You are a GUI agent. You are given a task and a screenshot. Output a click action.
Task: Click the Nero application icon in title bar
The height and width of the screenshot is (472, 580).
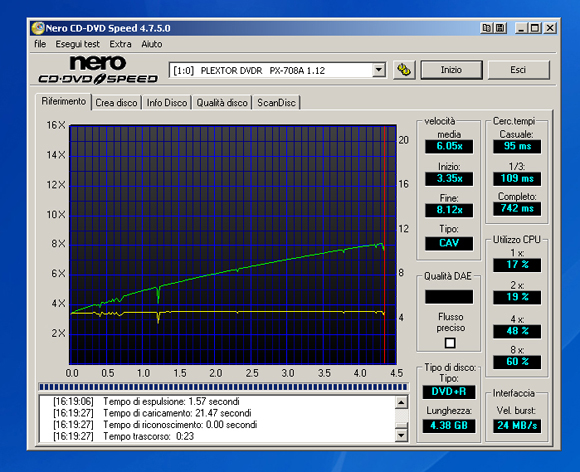point(38,28)
